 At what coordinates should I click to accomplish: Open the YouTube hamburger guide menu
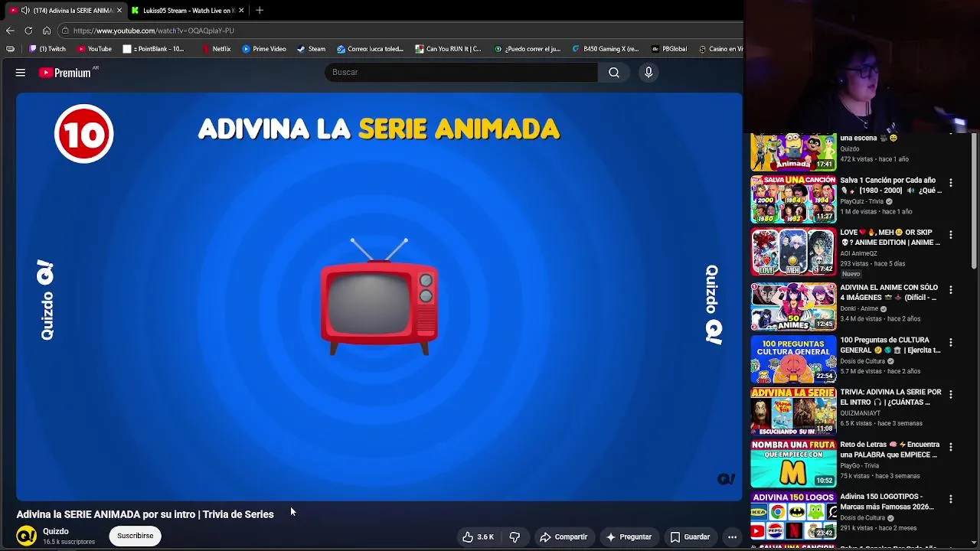[x=21, y=73]
